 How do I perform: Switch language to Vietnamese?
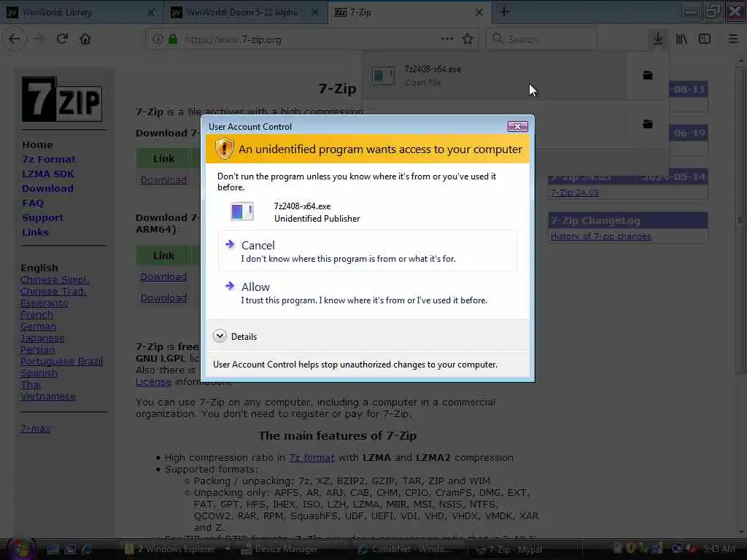48,396
